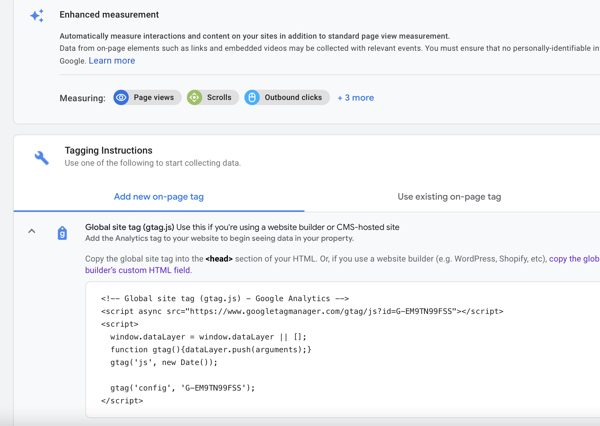Switch to Use existing on-page tag tab
The width and height of the screenshot is (600, 426).
[449, 197]
